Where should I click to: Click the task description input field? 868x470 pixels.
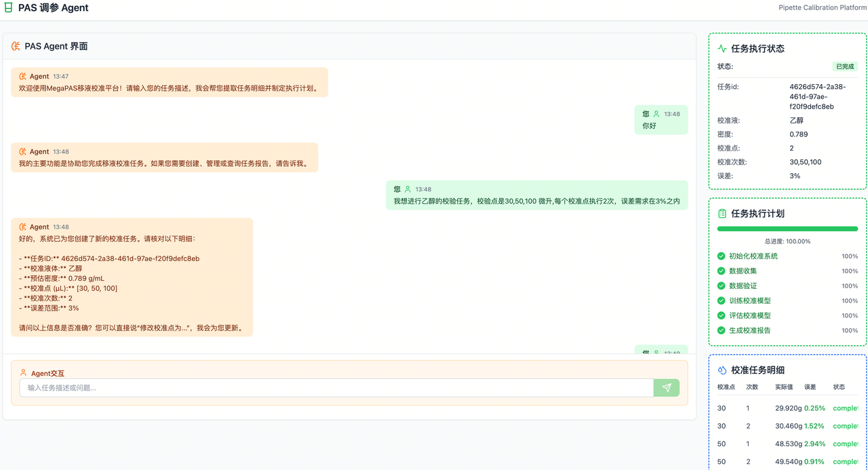pos(336,388)
